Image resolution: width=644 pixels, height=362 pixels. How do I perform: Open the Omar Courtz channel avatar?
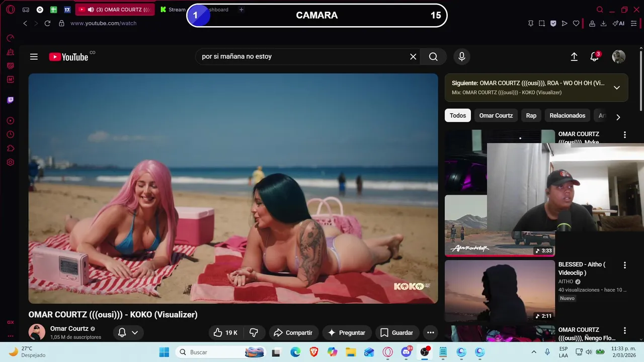coord(37,332)
